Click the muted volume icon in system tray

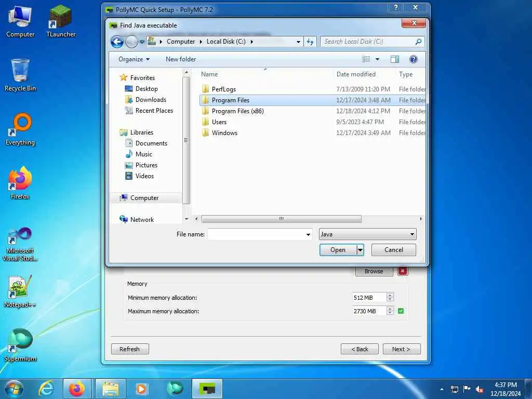click(x=480, y=389)
